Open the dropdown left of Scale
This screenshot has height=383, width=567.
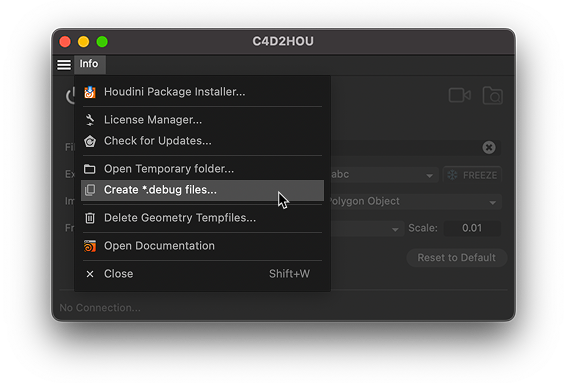(367, 229)
